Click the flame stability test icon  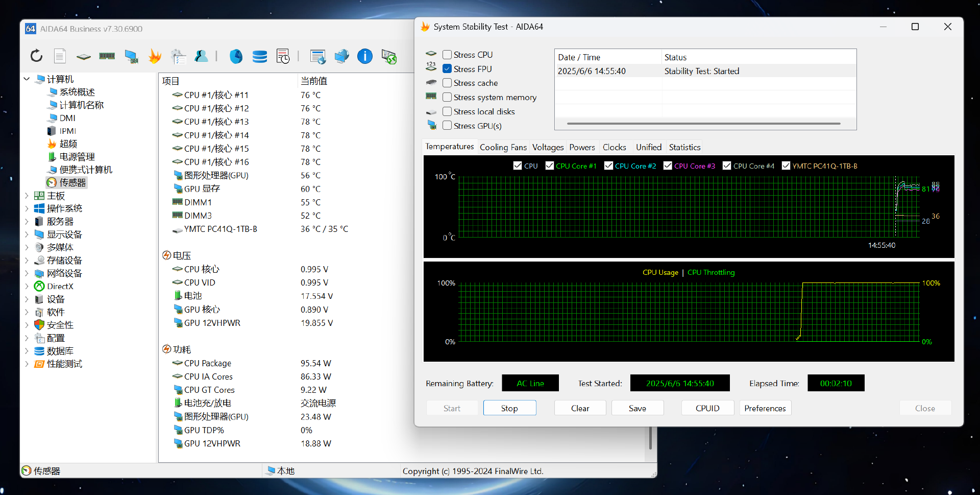coord(155,56)
